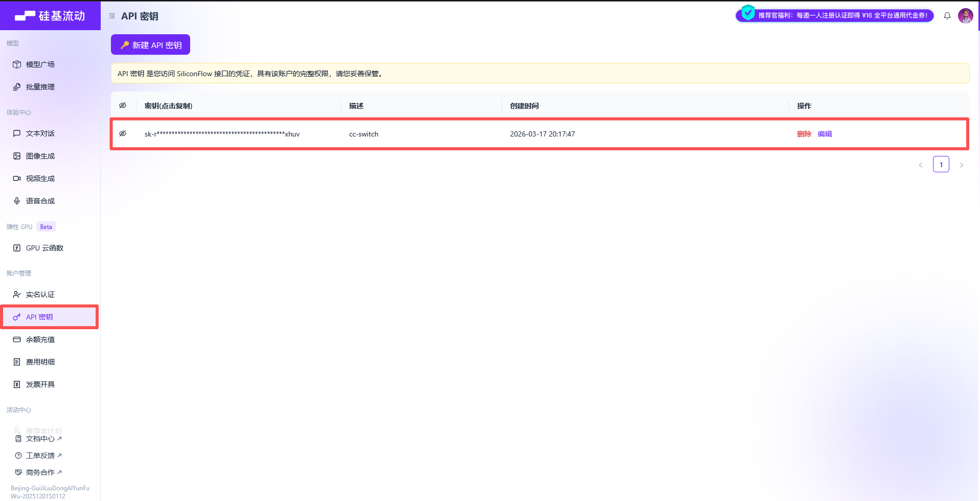Image resolution: width=980 pixels, height=501 pixels.
Task: Select page 1 in pagination
Action: coord(941,164)
